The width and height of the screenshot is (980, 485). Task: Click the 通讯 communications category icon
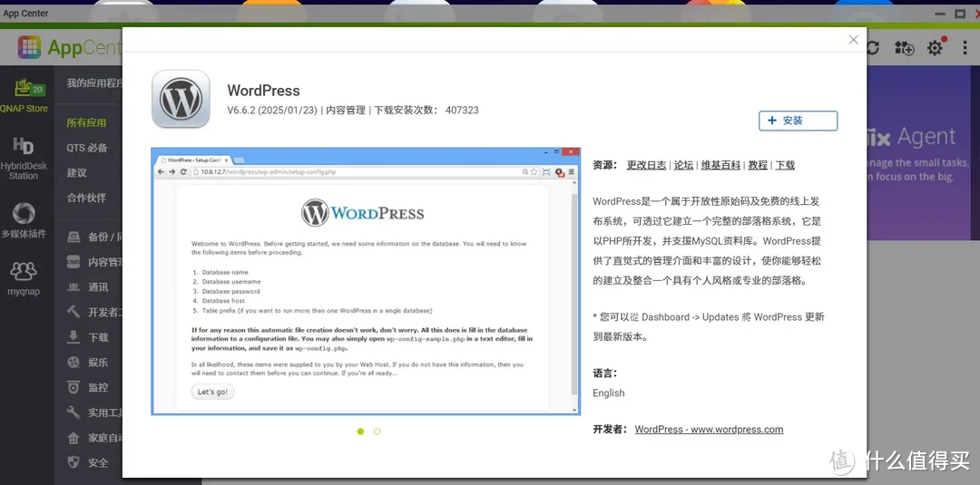(73, 287)
